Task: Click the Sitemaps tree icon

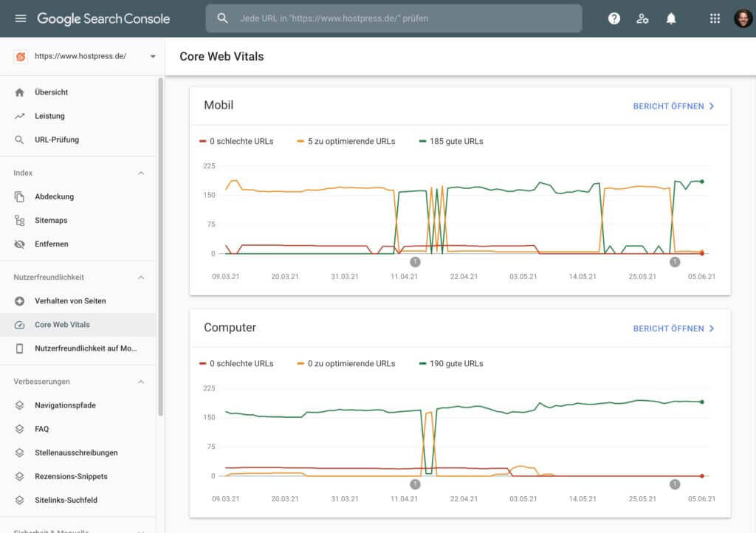Action: [x=19, y=220]
